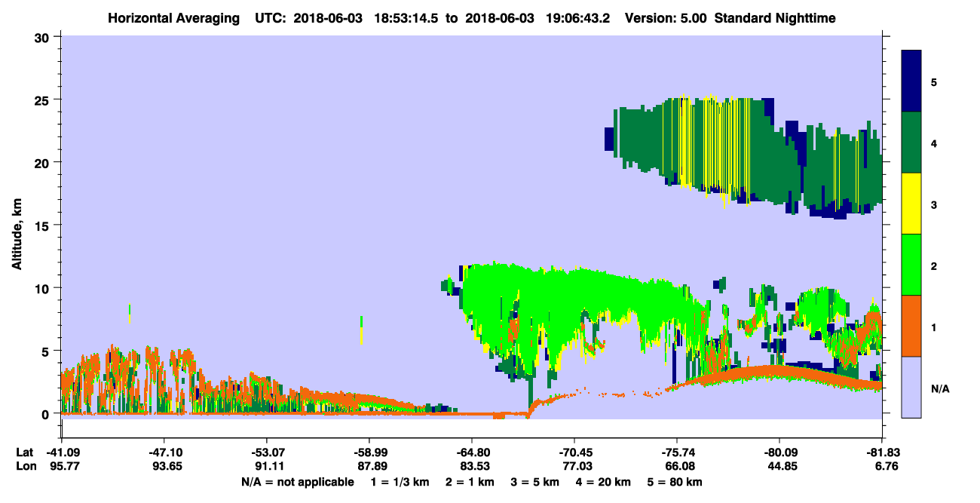The height and width of the screenshot is (503, 980).
Task: Click the 15 altitude tick label
Action: click(x=44, y=225)
